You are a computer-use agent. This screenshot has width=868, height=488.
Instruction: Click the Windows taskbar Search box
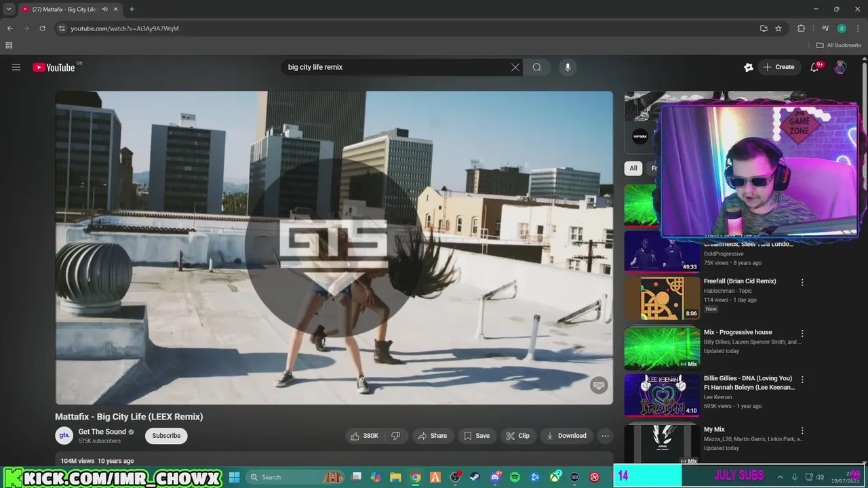[295, 477]
